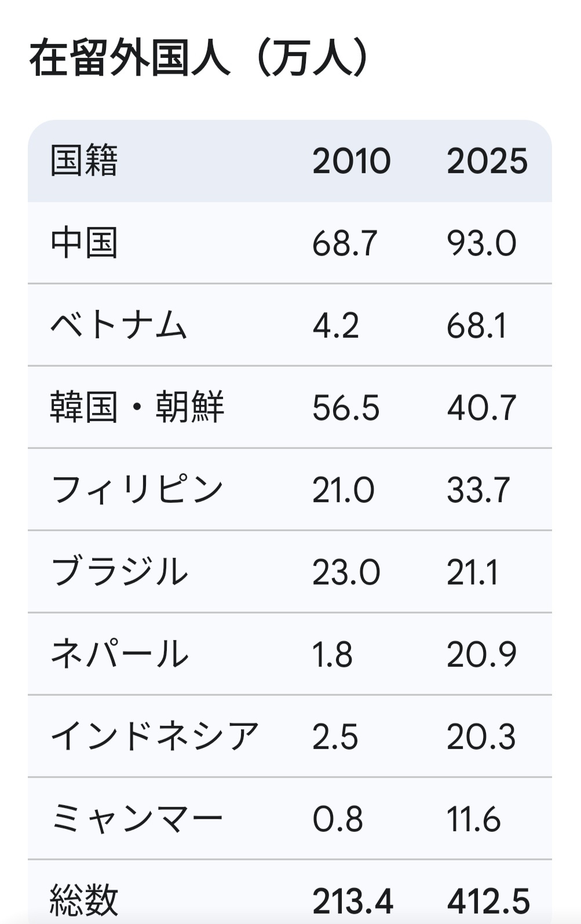Click the ミャンマー row label

tap(137, 819)
